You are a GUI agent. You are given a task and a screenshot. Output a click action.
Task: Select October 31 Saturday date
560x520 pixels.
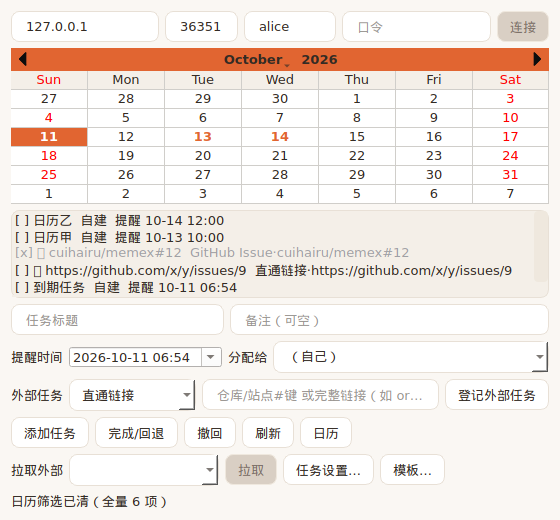(x=510, y=175)
